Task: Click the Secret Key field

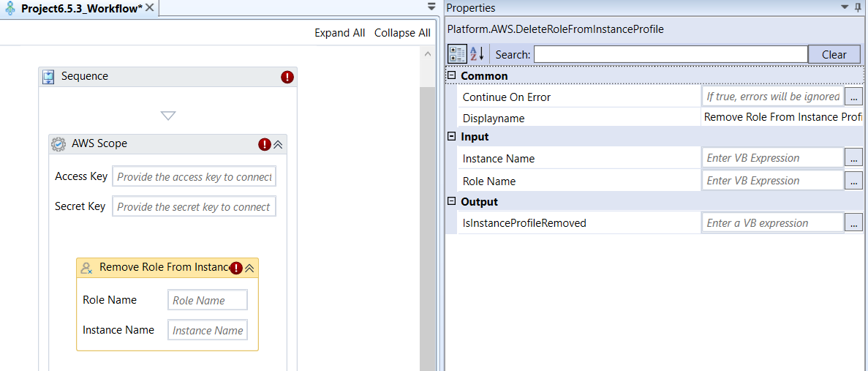Action: tap(194, 206)
